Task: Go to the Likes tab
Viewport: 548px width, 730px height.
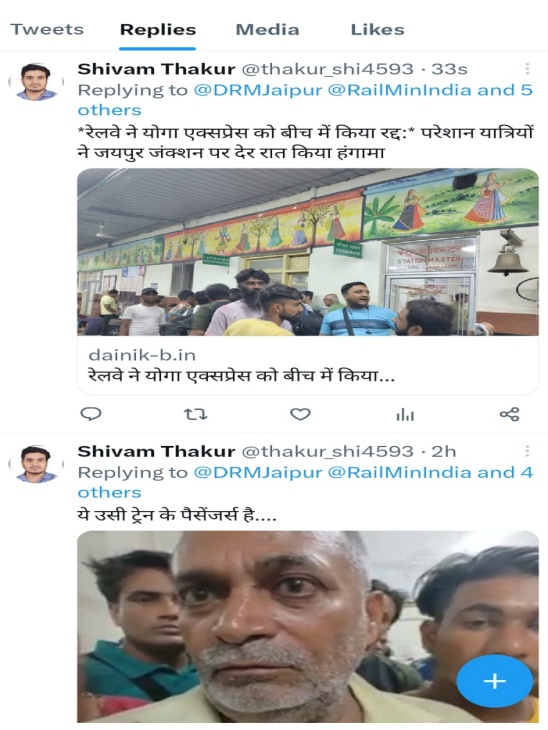Action: point(377,29)
